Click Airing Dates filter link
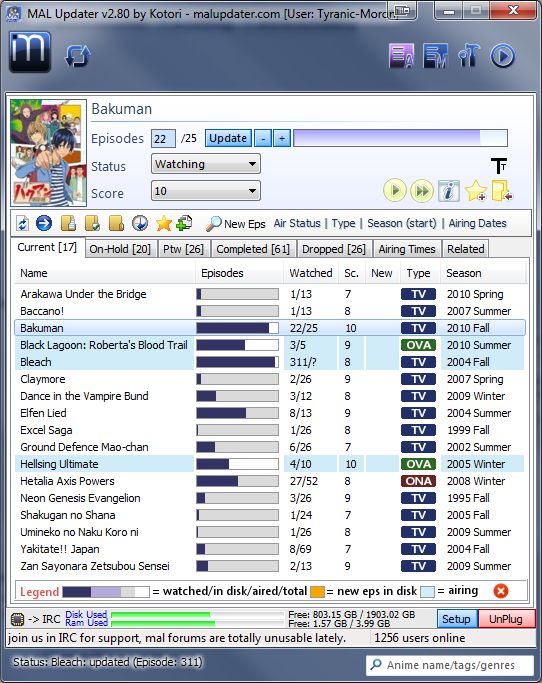 pos(478,223)
